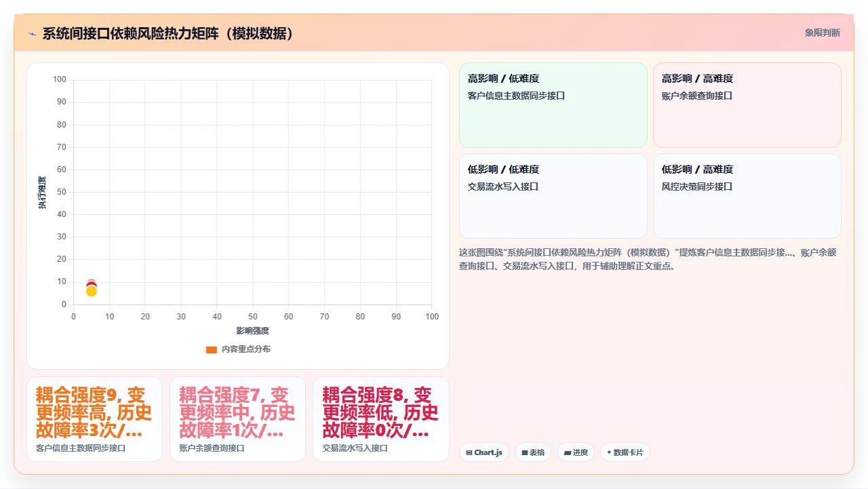
Task: Click 交易流水写入接口 label under 耦合强度8
Action: (355, 448)
